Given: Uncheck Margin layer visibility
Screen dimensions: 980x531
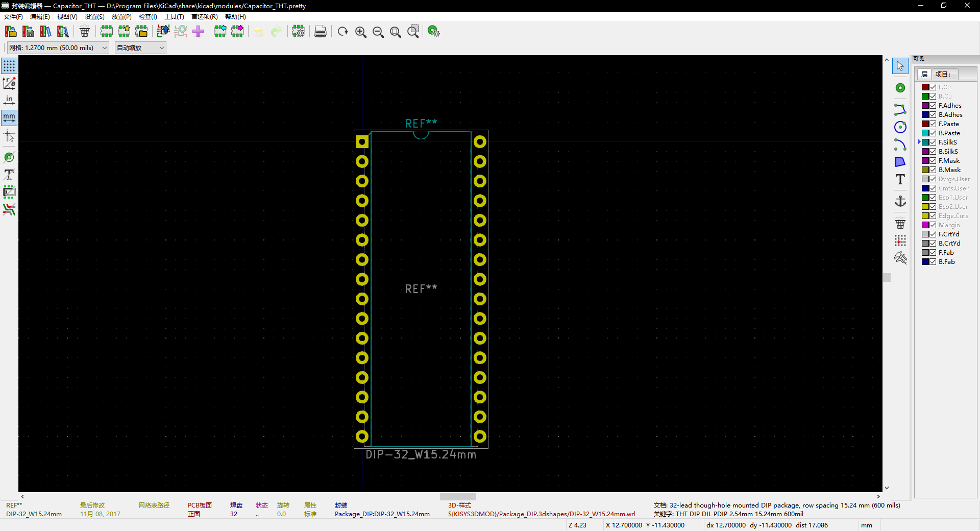Looking at the screenshot, I should [933, 225].
